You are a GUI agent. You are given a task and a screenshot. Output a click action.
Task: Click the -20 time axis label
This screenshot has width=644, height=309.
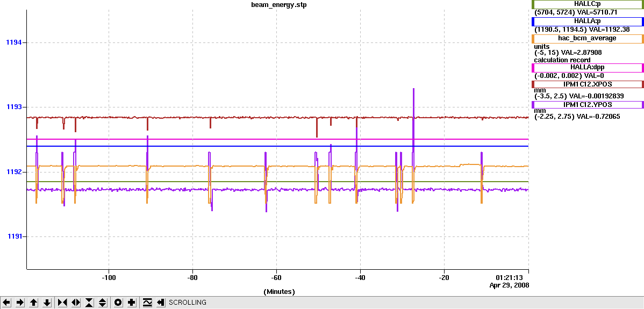point(444,277)
